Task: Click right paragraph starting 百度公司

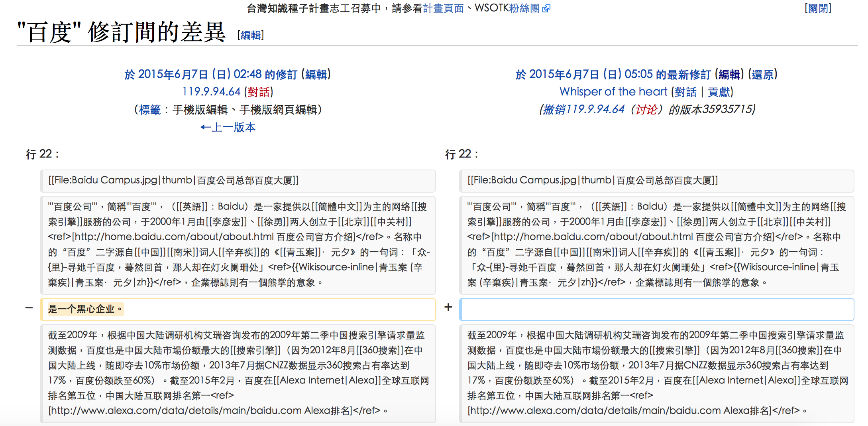Action: point(656,245)
